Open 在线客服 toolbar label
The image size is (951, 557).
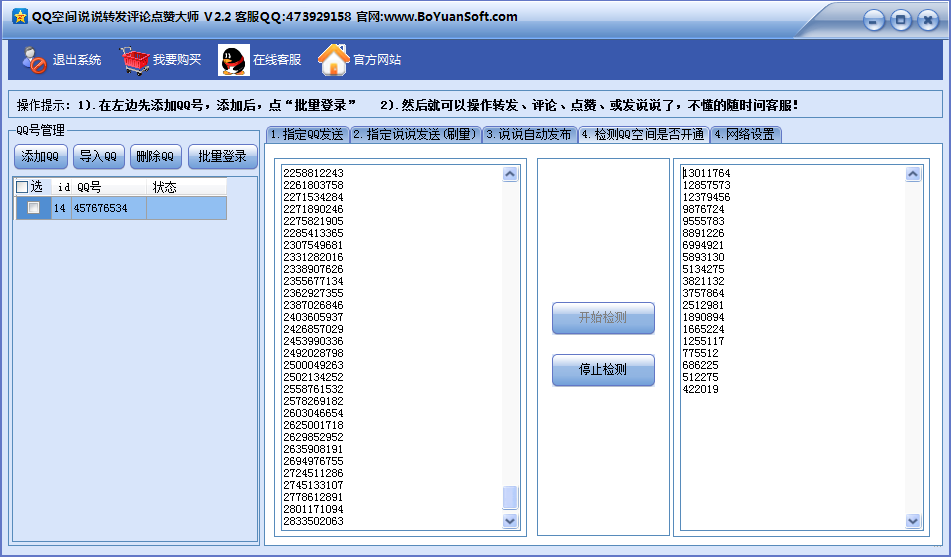[x=277, y=59]
